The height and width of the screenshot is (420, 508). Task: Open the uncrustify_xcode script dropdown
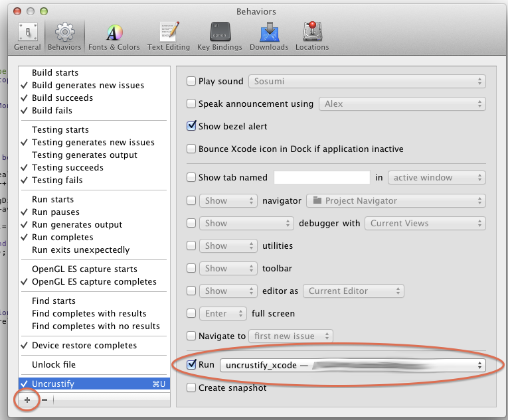353,366
